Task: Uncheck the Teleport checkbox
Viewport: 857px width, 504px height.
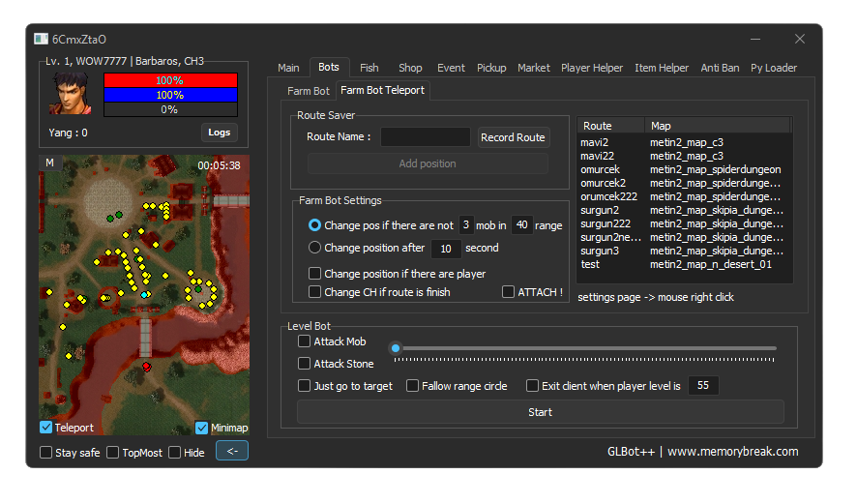Action: pos(45,428)
